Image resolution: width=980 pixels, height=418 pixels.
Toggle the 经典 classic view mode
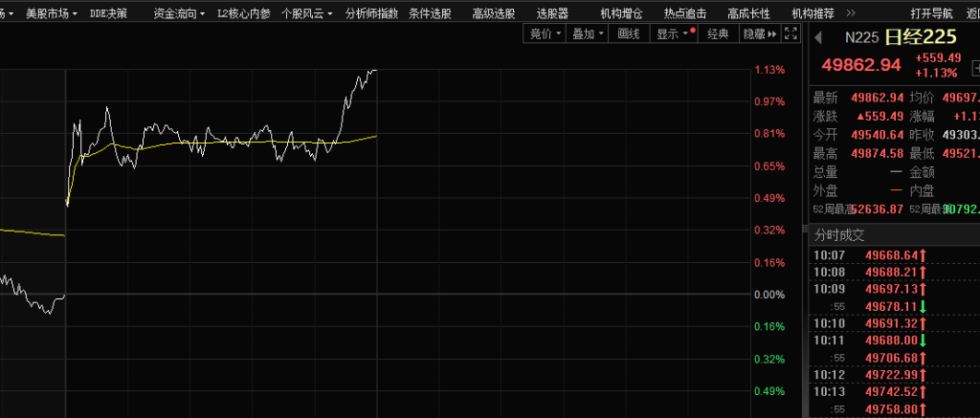pyautogui.click(x=718, y=33)
